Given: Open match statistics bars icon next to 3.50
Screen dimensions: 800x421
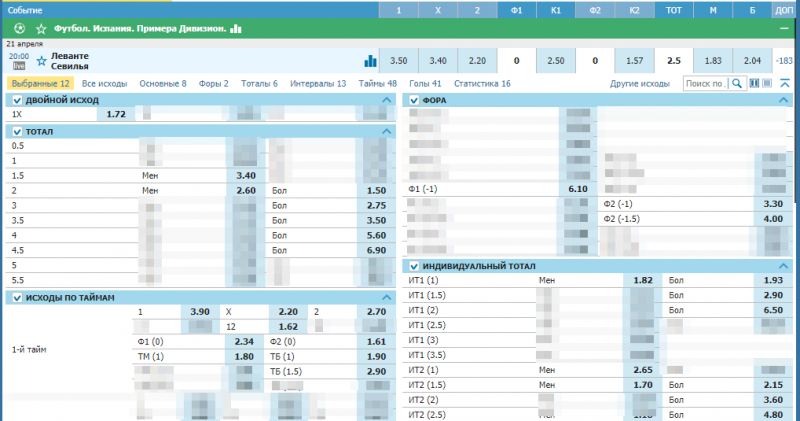Looking at the screenshot, I should pos(370,60).
